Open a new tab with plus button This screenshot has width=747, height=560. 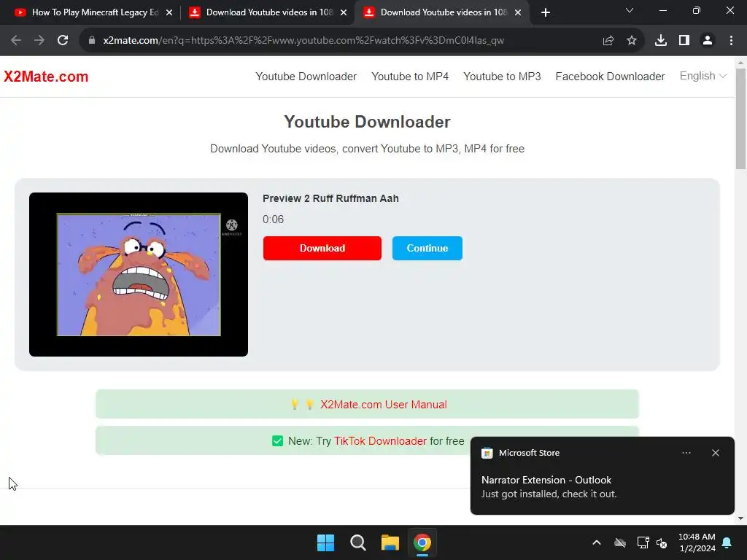click(546, 12)
